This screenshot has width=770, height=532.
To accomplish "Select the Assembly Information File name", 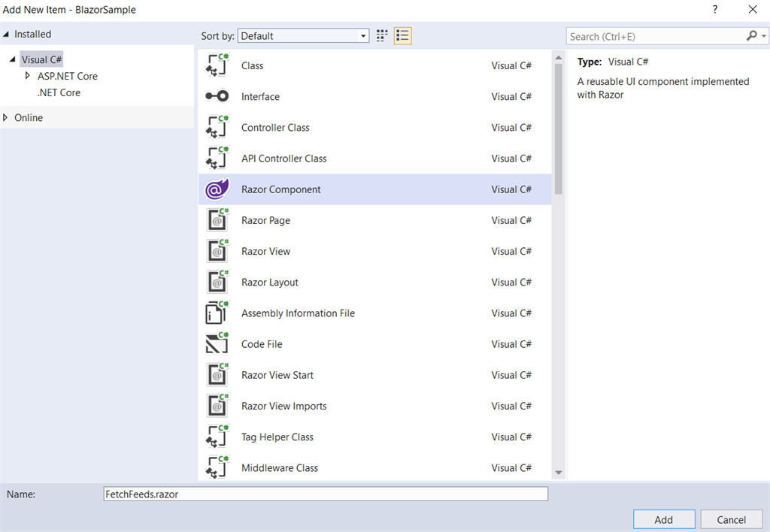I will (x=298, y=313).
